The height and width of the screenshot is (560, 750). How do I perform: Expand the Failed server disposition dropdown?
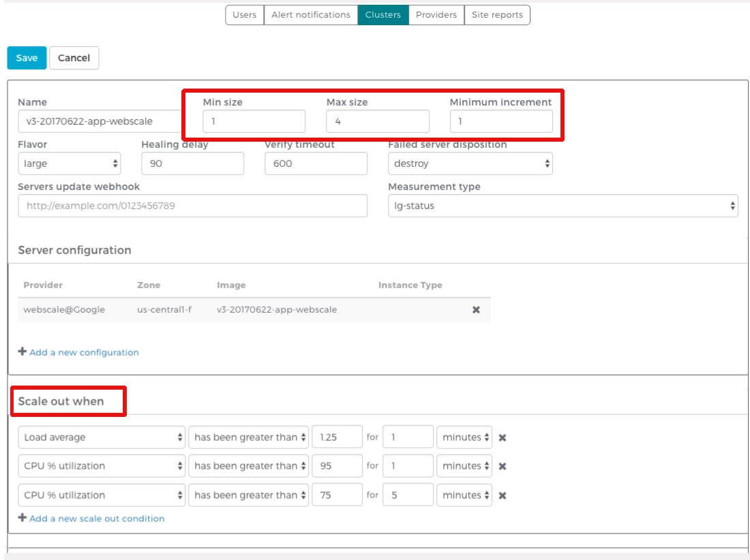(470, 164)
